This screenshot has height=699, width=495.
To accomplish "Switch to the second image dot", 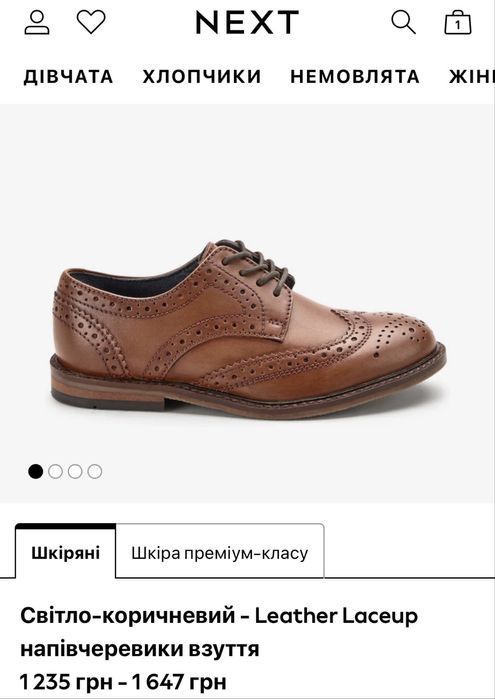I will [x=55, y=471].
